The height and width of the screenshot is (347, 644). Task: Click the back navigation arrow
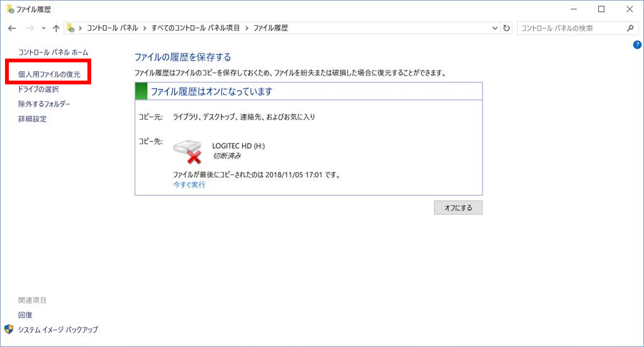click(x=12, y=28)
